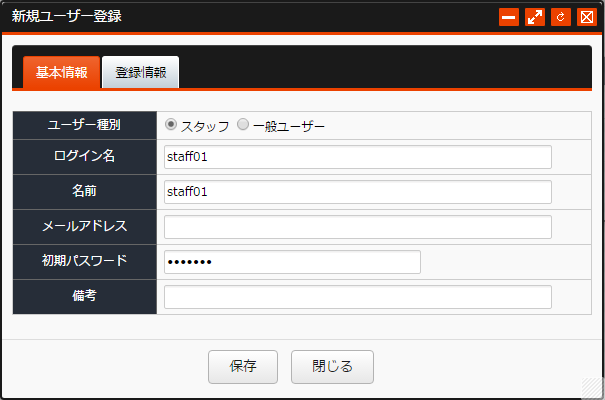Viewport: 605px width, 400px height.
Task: Focus the ログイン名 input field
Action: (358, 157)
